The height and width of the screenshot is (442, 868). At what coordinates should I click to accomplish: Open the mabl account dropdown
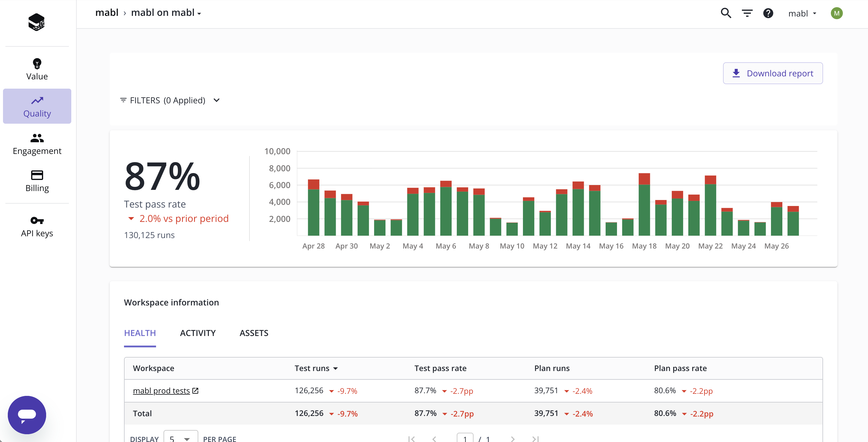tap(802, 13)
